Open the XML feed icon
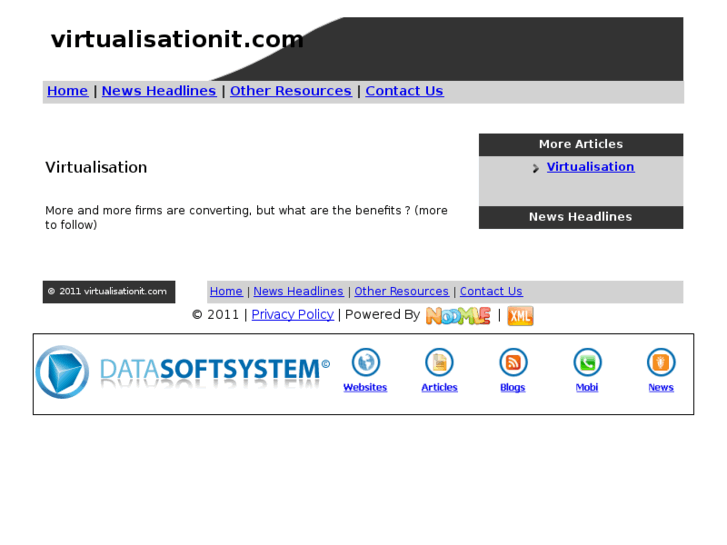727x545 pixels. tap(520, 316)
